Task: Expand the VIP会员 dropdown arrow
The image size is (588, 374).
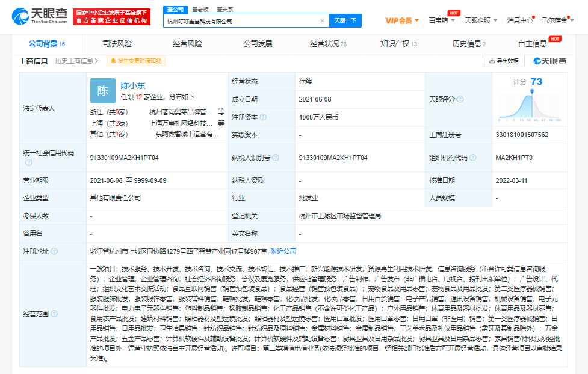Action: (417, 20)
